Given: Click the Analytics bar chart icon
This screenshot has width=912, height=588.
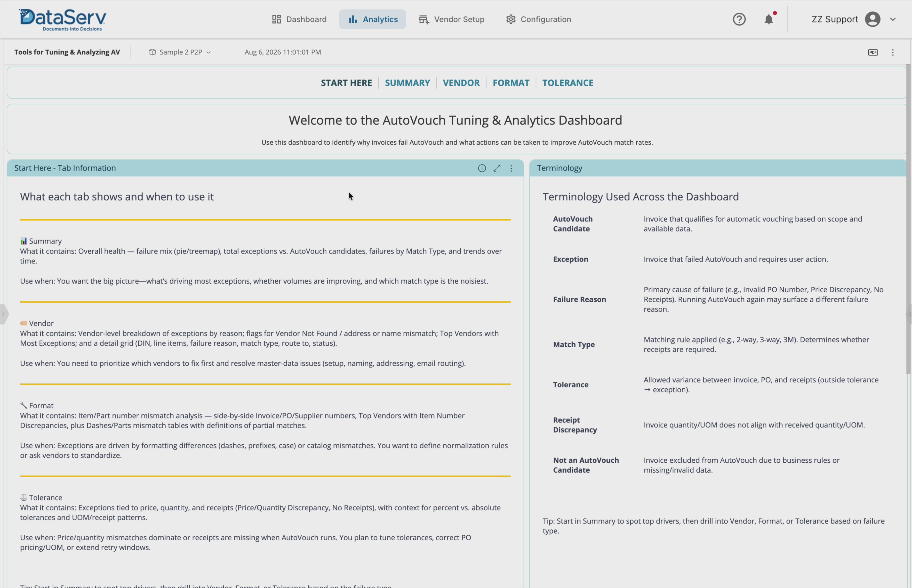Looking at the screenshot, I should pos(353,19).
